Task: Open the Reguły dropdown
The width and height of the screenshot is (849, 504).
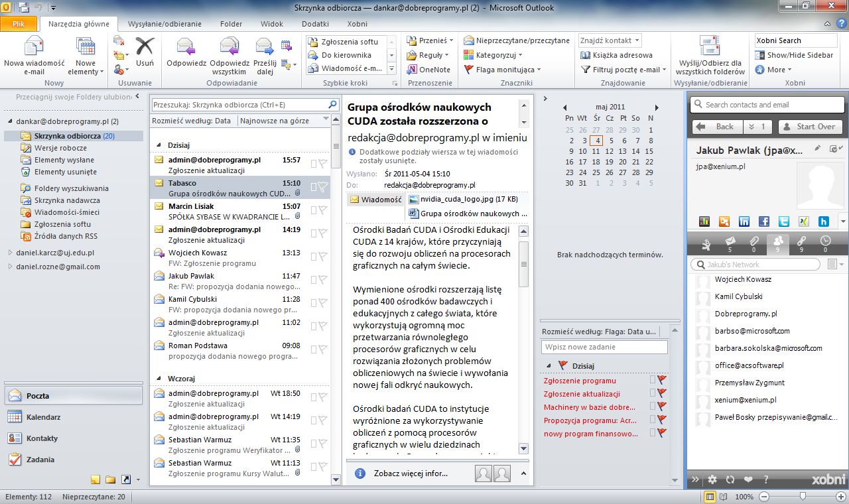Action: point(428,55)
